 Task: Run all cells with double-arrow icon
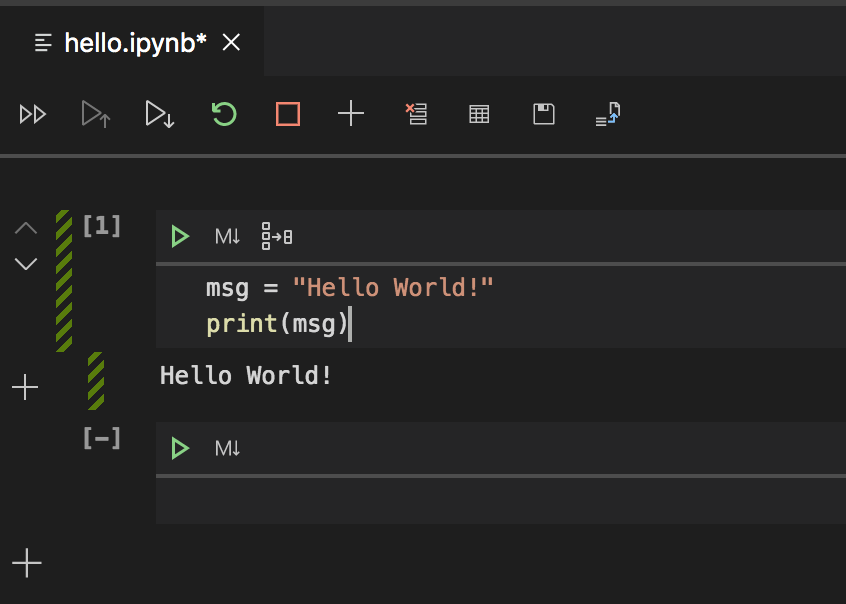click(x=33, y=114)
